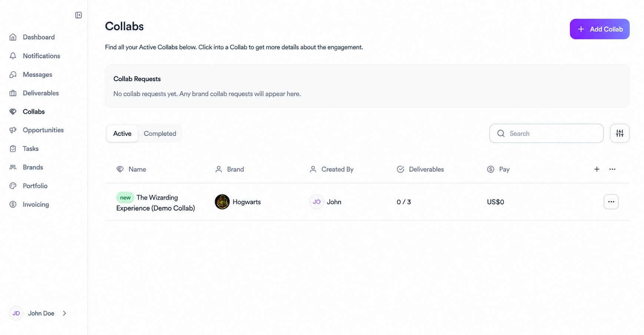Click the Pay column header
This screenshot has height=335, width=644.
[x=504, y=169]
